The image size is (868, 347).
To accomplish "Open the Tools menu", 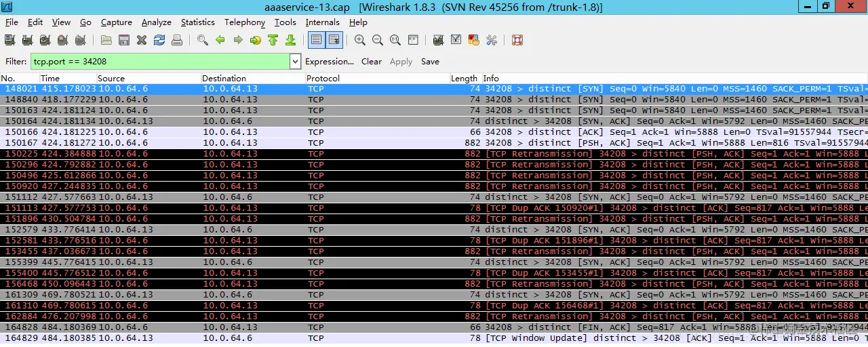I will 285,22.
